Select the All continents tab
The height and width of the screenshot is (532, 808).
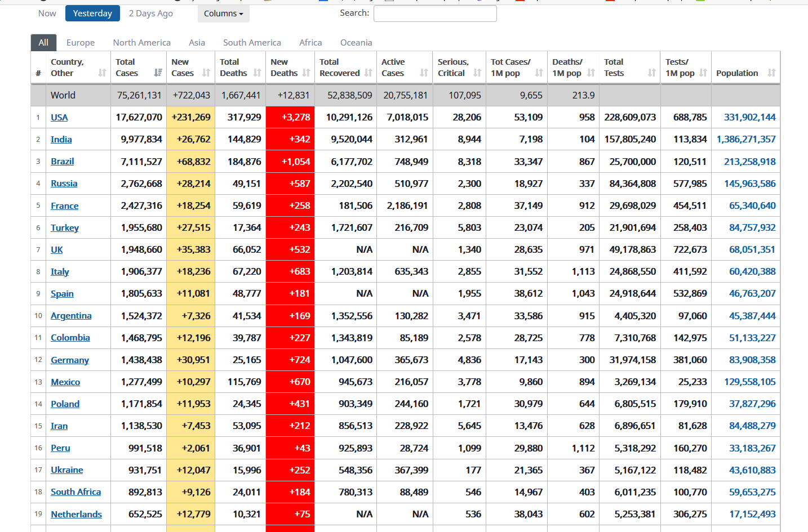[x=43, y=43]
